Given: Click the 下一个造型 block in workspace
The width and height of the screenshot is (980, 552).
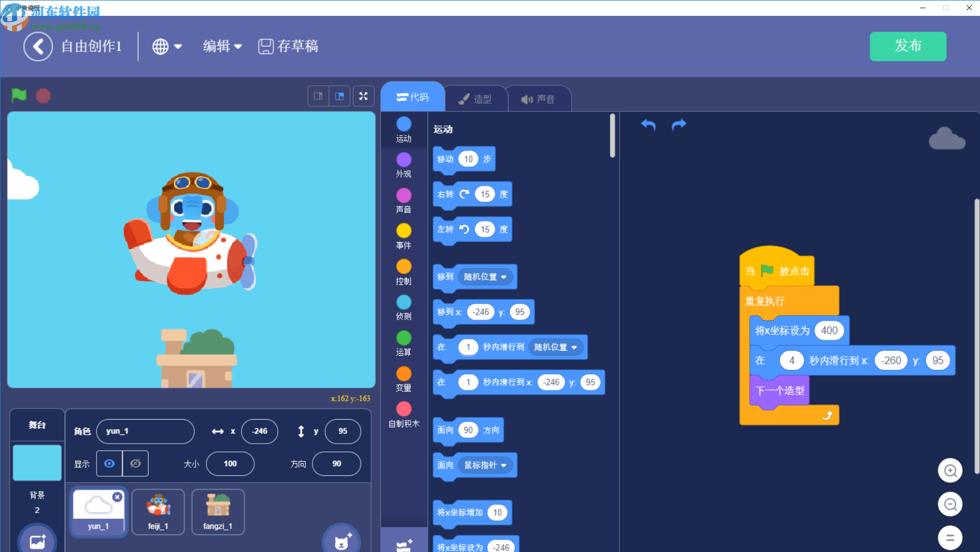Looking at the screenshot, I should (x=779, y=391).
